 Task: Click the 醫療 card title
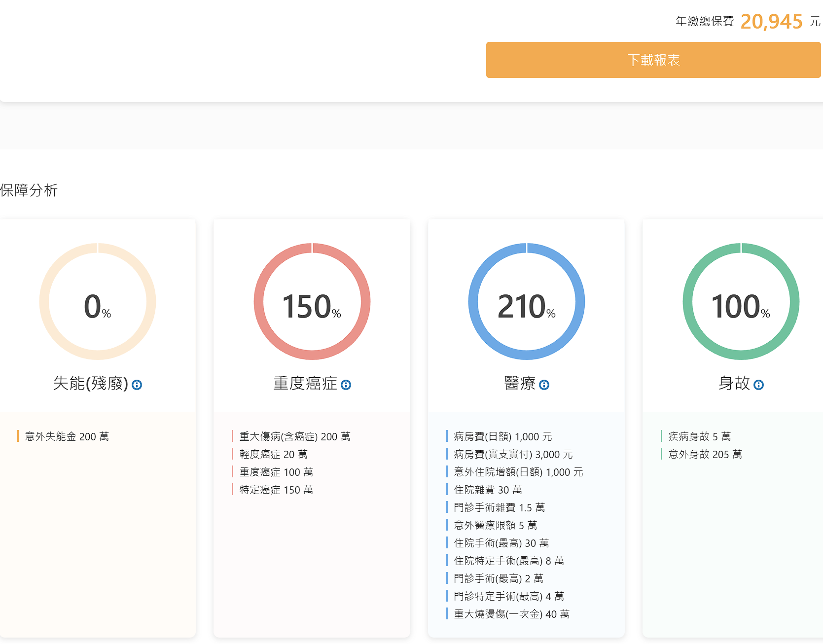pos(520,383)
